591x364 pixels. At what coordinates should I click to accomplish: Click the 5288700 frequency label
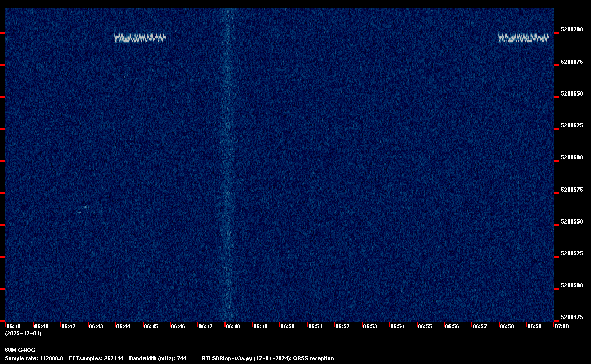coord(572,29)
